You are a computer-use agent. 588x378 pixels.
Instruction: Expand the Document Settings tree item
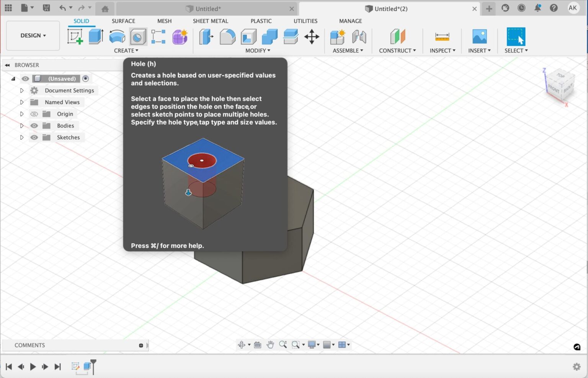pyautogui.click(x=22, y=90)
